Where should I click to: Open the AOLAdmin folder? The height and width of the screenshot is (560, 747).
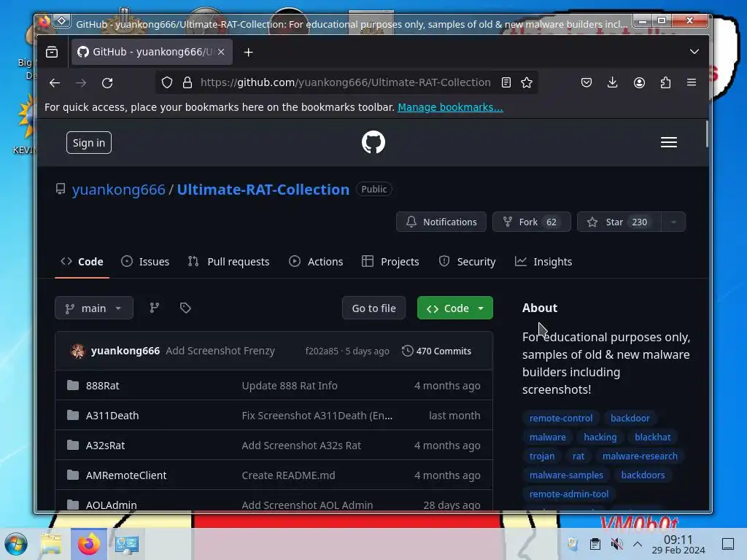click(x=111, y=505)
